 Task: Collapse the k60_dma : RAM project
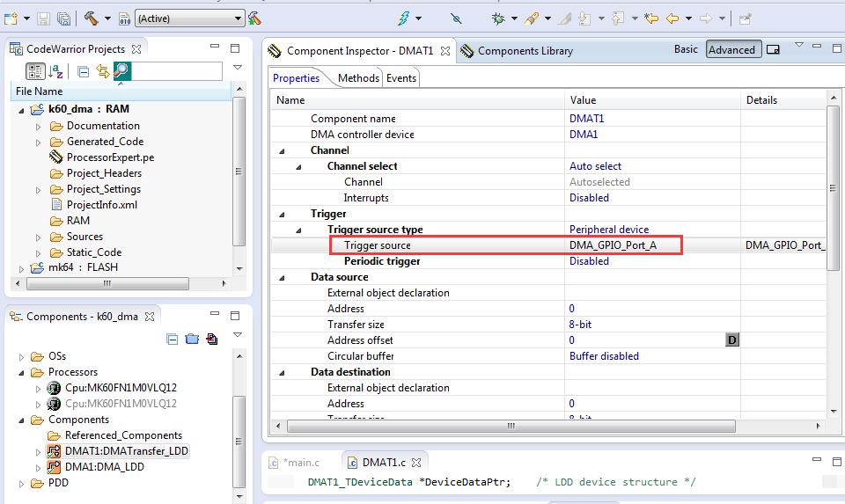[x=21, y=110]
